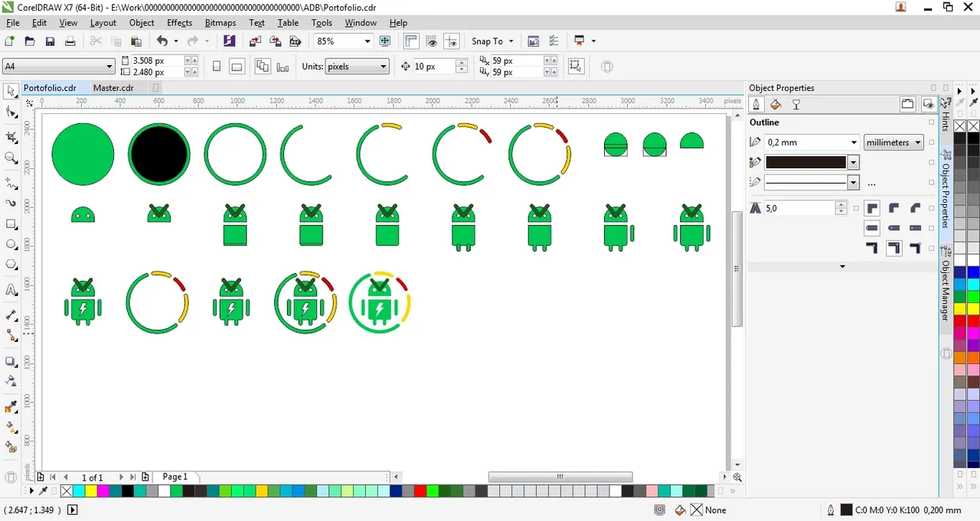The width and height of the screenshot is (980, 521).
Task: Select the Drop Shadow tool
Action: (11, 361)
